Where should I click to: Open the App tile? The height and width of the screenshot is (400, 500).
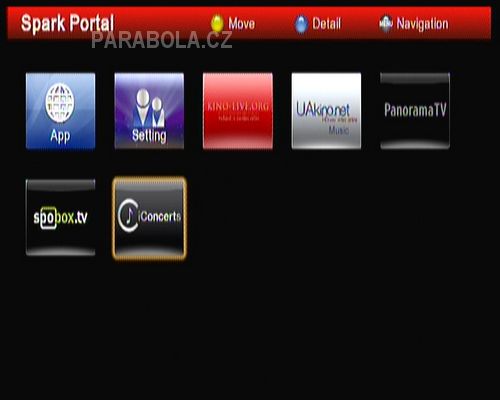(x=60, y=111)
